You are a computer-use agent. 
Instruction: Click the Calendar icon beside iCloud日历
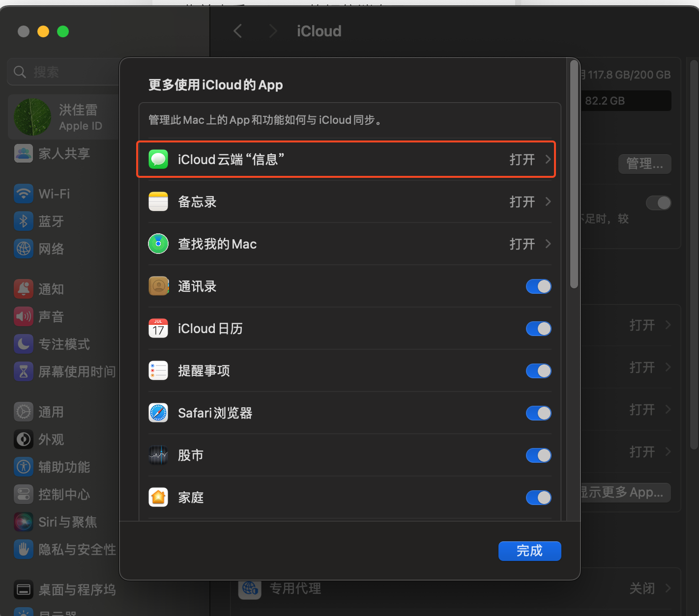[158, 328]
